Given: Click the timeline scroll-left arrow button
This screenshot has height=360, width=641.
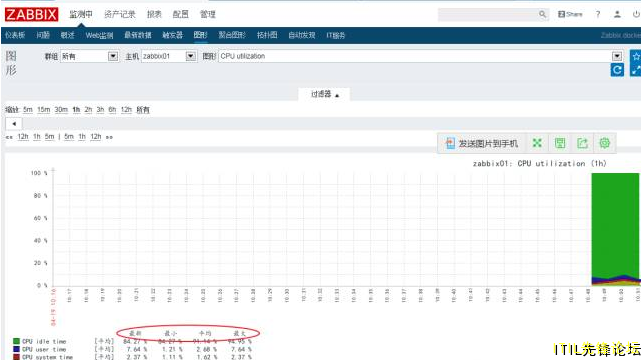Looking at the screenshot, I should coord(14,123).
